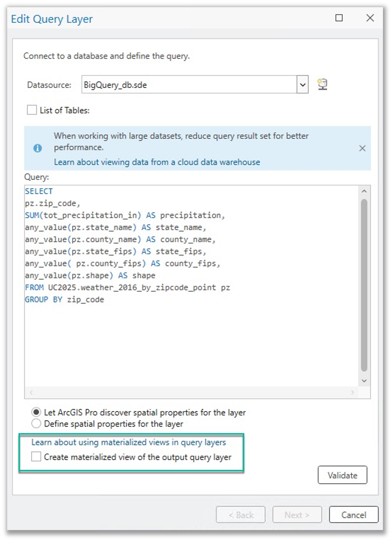Check Create materialized view of output layer

(x=36, y=457)
